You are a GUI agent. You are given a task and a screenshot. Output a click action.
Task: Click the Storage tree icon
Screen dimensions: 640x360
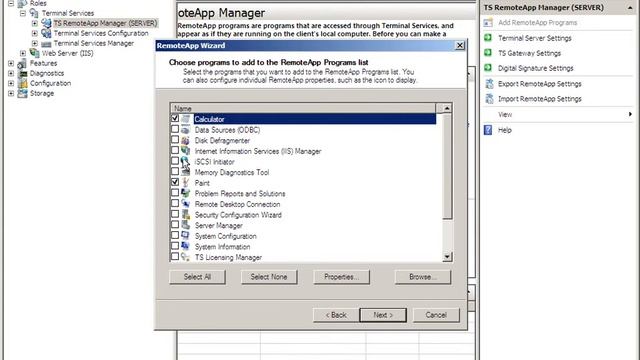pos(22,93)
